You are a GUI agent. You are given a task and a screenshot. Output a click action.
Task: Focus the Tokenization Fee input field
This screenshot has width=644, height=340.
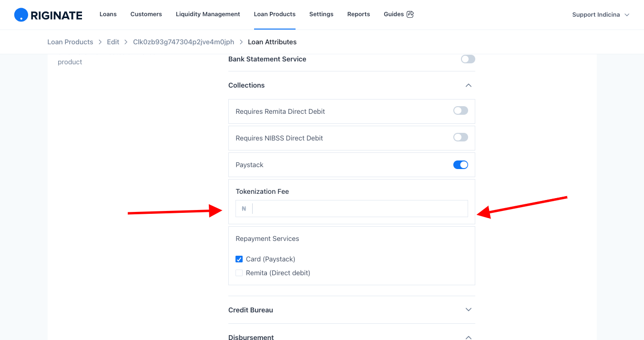pyautogui.click(x=360, y=209)
